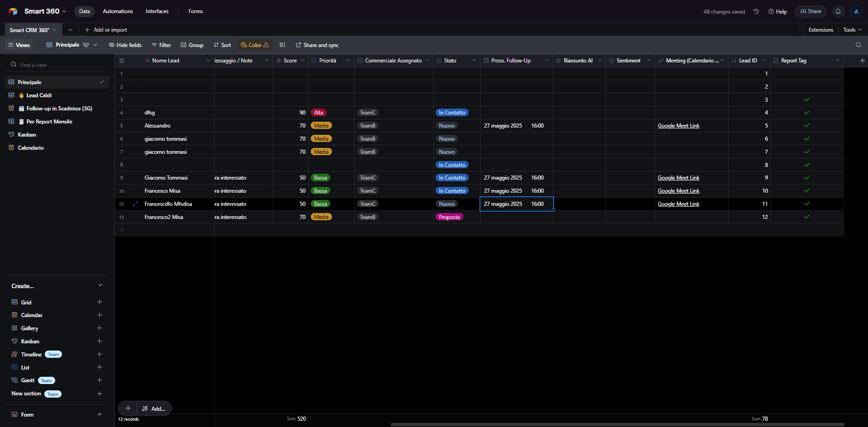The height and width of the screenshot is (427, 868).
Task: Select the checkbox for the Francescdfo Mfsdisa row
Action: coord(122,204)
